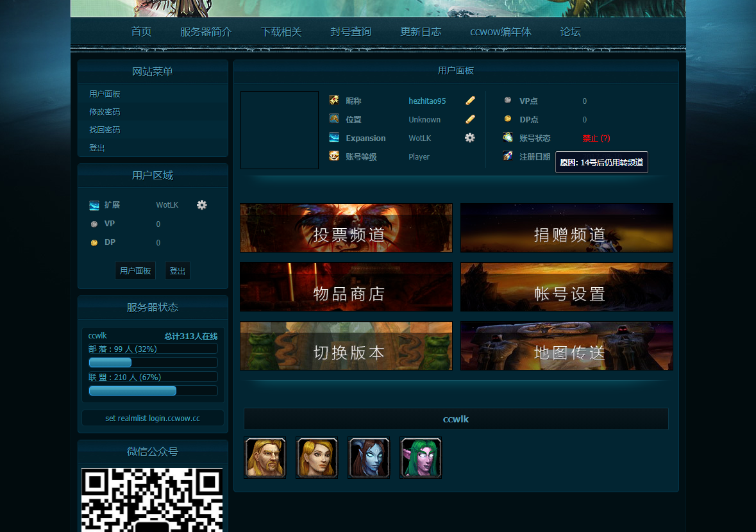The image size is (756, 532).
Task: Click the 注册日期 registration date icon
Action: pos(508,156)
